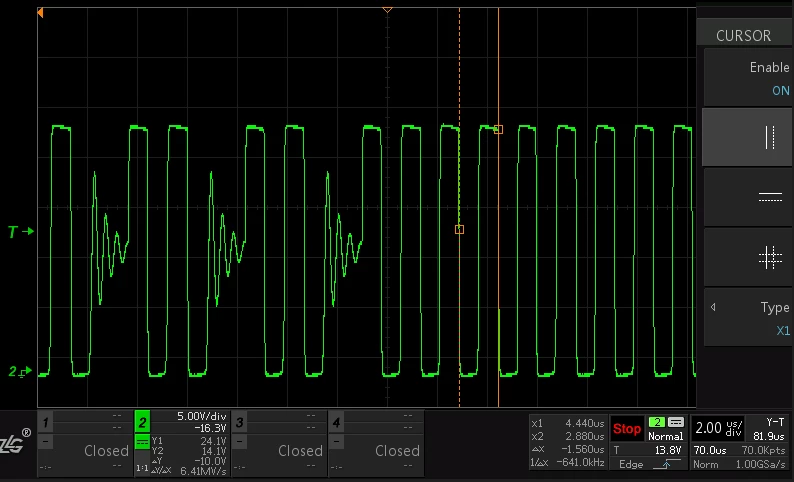The height and width of the screenshot is (482, 794).
Task: Click the 5.00V/div vertical scale value
Action: [x=202, y=416]
